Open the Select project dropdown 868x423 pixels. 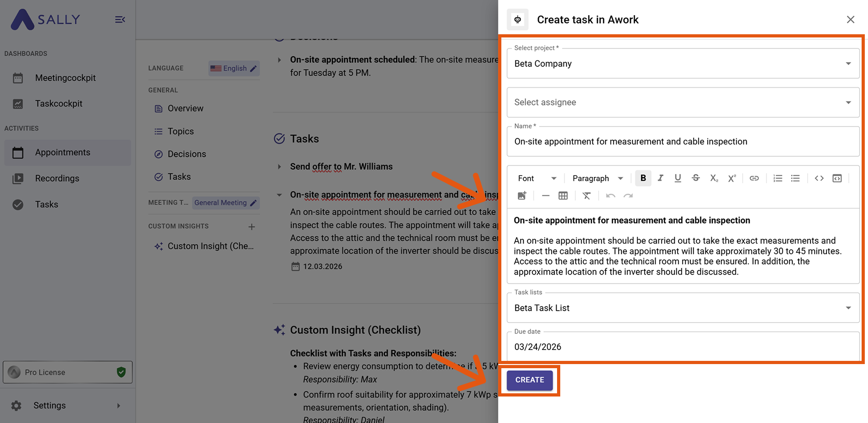[x=683, y=64]
